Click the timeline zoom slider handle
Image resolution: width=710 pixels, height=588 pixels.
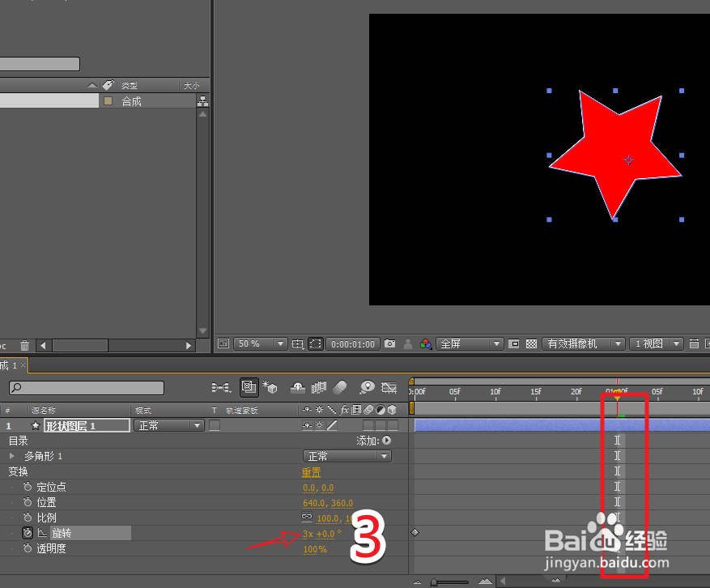434,582
